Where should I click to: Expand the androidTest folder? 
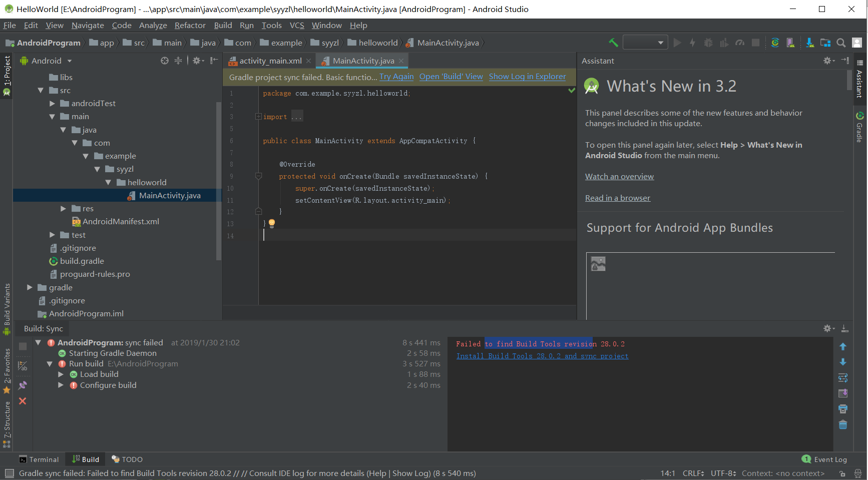click(52, 104)
